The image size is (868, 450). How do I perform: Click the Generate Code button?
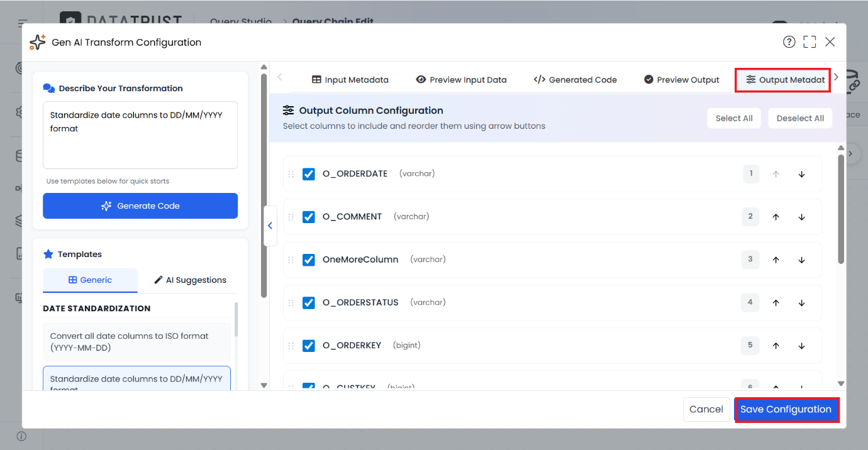click(x=140, y=206)
